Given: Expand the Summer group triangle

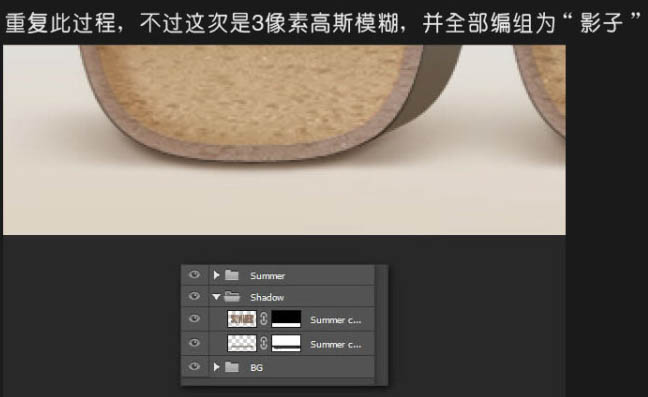Looking at the screenshot, I should click(x=216, y=275).
